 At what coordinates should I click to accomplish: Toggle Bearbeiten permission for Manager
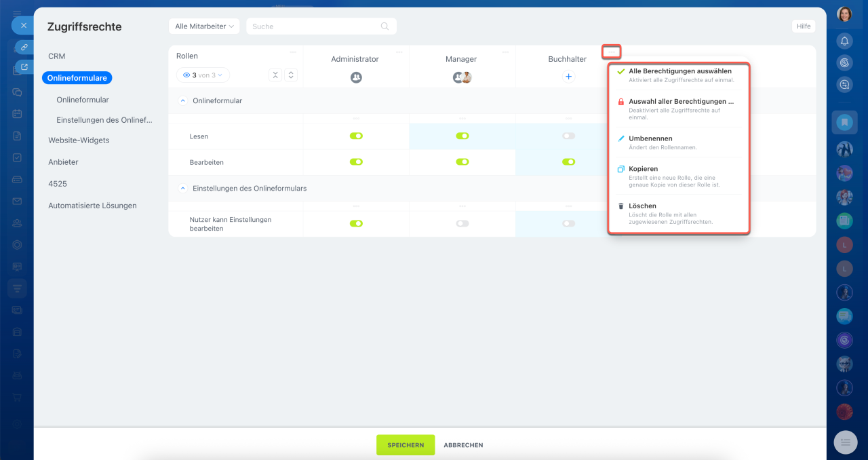pyautogui.click(x=462, y=162)
